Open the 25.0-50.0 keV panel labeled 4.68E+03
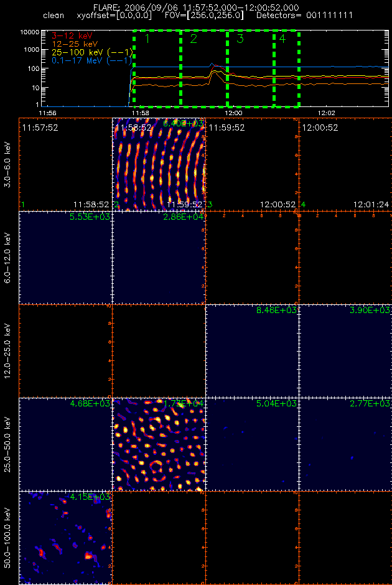Screen dimensions: 392x585 (x=65, y=444)
